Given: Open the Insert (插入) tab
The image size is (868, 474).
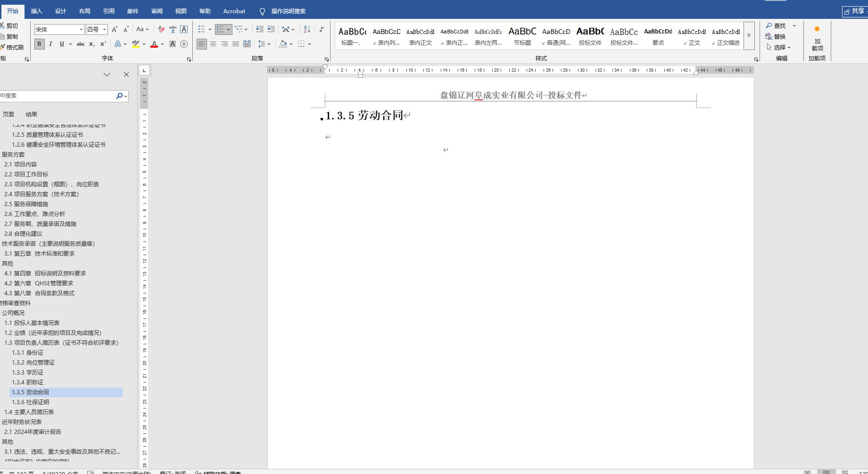Looking at the screenshot, I should click(x=36, y=11).
